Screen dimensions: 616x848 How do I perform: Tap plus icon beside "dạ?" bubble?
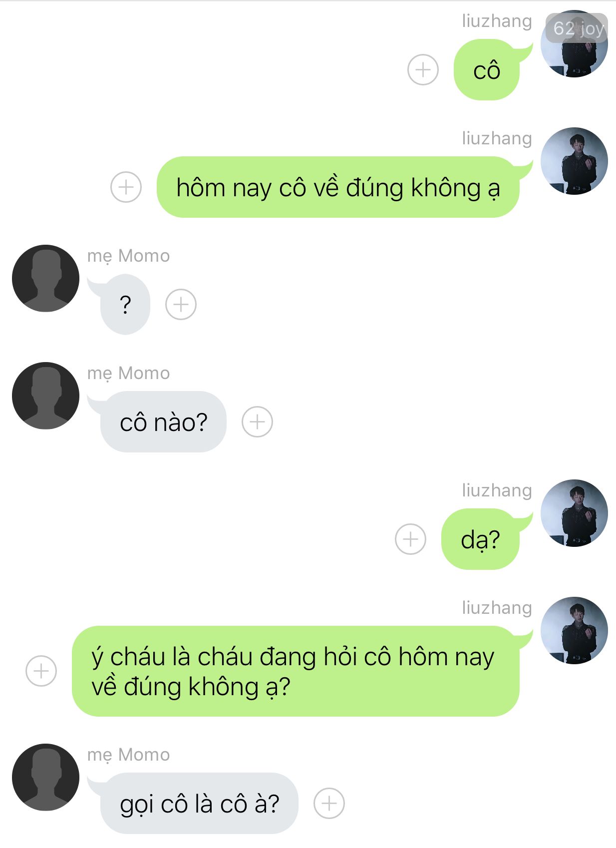tap(410, 539)
